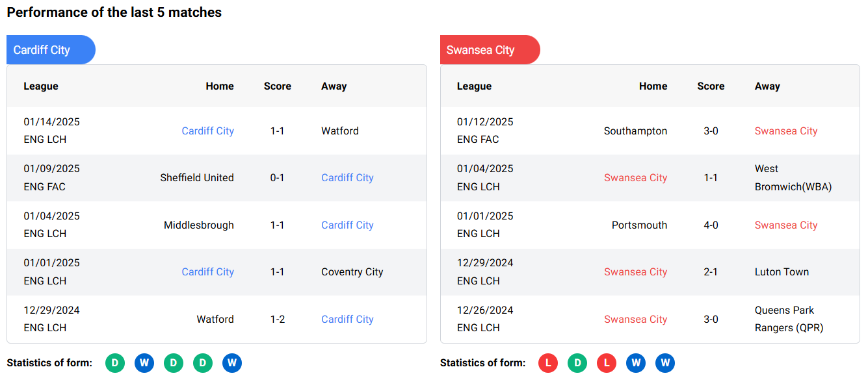
Task: Click Swansea City link in West Bromwich row
Action: tap(635, 178)
